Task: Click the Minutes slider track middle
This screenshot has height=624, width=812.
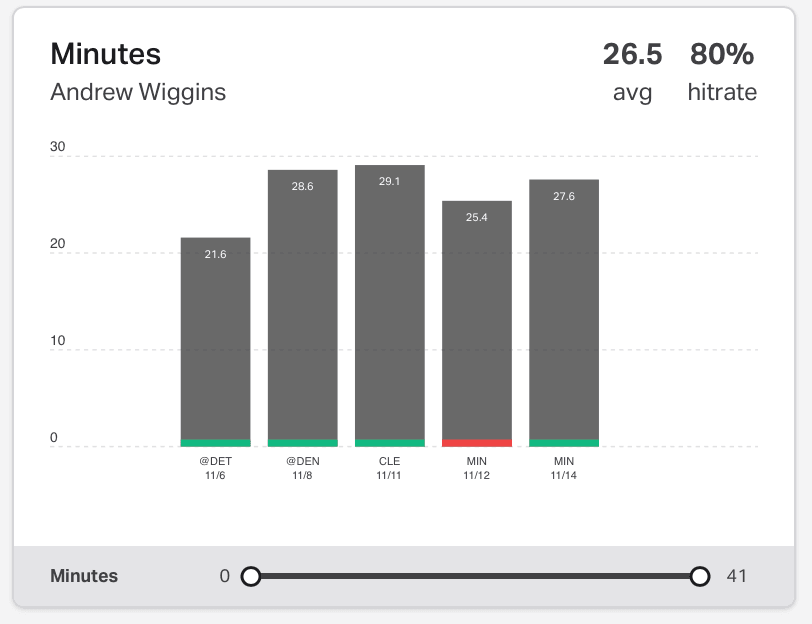Action: [x=475, y=576]
